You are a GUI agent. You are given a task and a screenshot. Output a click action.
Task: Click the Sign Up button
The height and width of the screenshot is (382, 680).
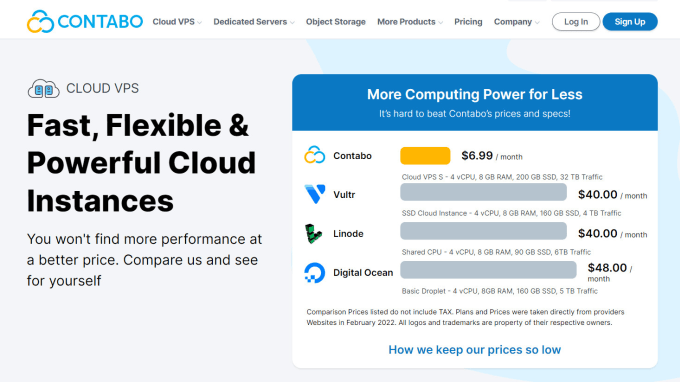pyautogui.click(x=630, y=22)
